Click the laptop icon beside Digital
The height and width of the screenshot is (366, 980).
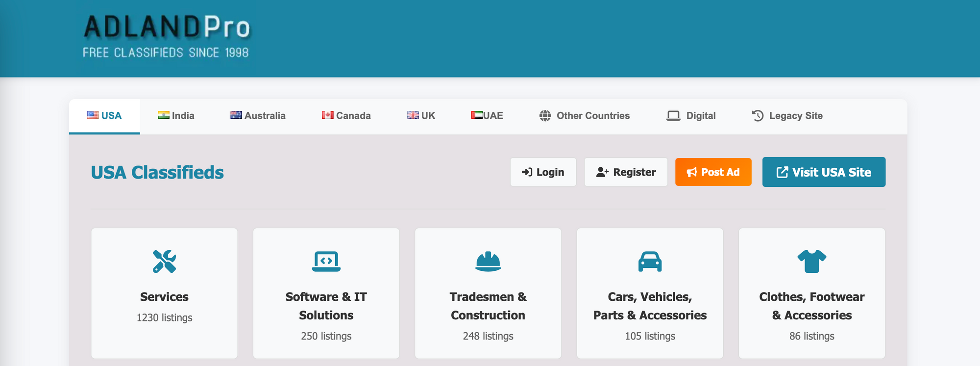pos(673,116)
